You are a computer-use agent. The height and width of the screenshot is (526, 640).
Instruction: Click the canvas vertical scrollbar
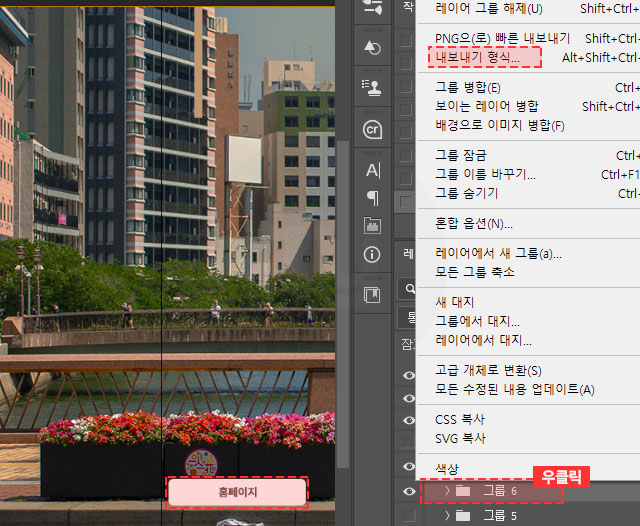[342, 304]
